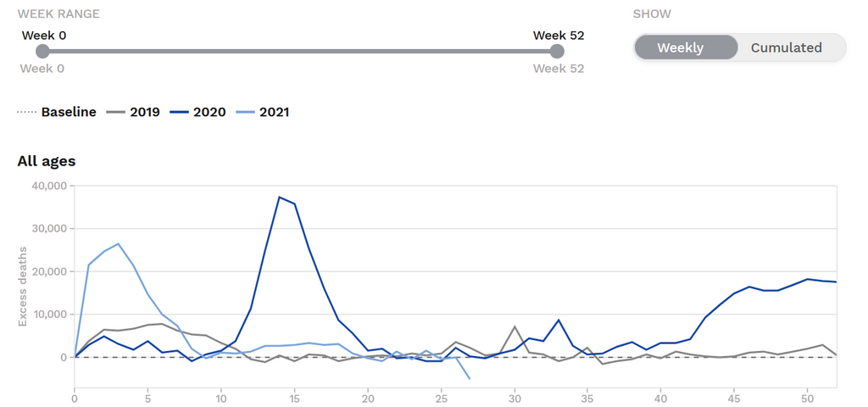Click the 2019 spike at week 30
The height and width of the screenshot is (407, 868).
(x=515, y=326)
